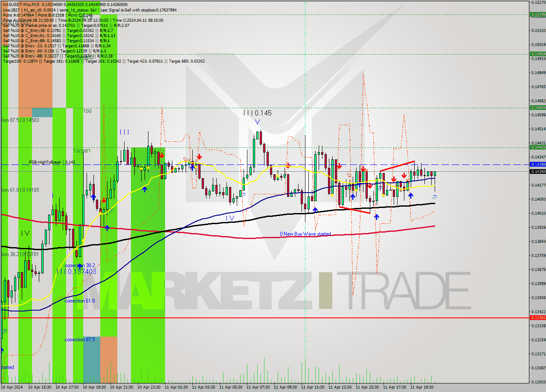546x392 pixels.
Task: Click the KASUSDT-Mxc,M15 symbol title
Action: [x=20, y=4]
